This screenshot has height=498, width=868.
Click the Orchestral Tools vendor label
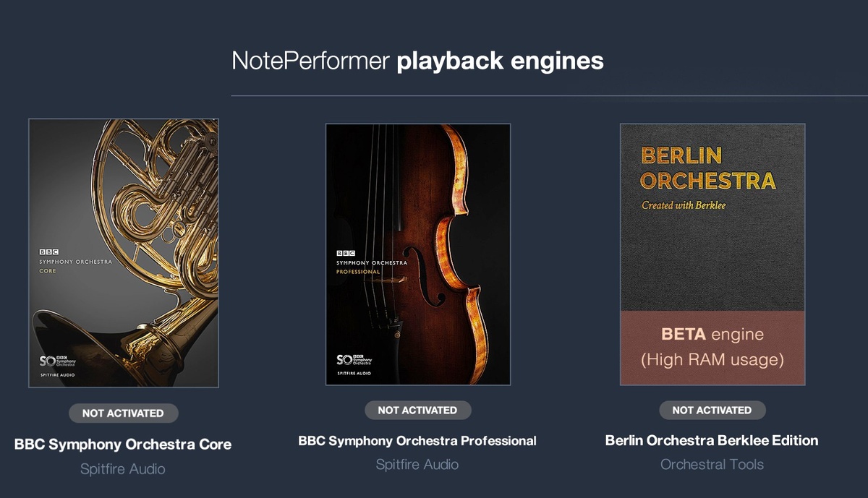pos(712,464)
